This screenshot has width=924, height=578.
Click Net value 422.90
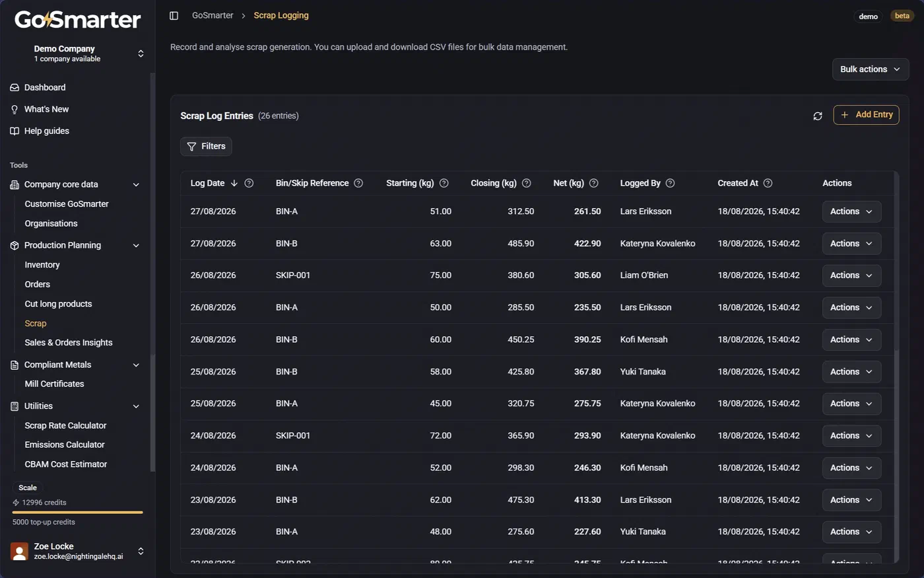[587, 244]
